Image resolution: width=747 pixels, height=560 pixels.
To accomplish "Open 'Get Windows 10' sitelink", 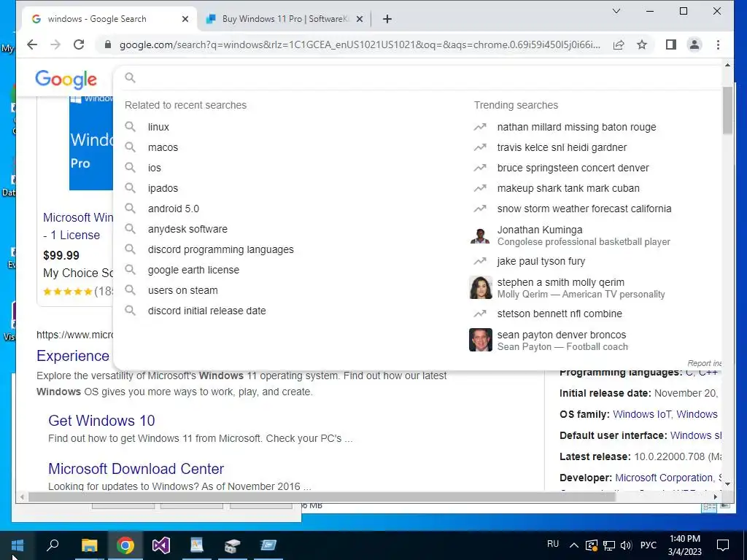I will pyautogui.click(x=101, y=421).
